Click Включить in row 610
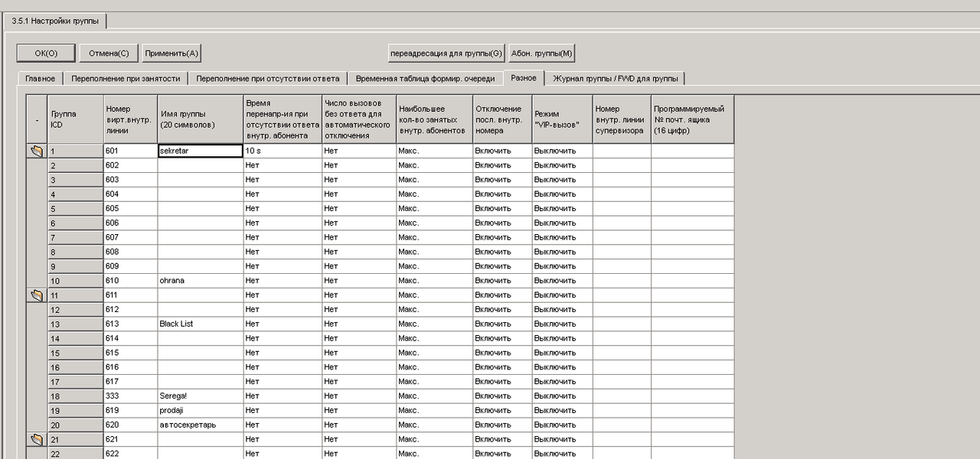Screen dimensions: 980x459 pos(502,281)
